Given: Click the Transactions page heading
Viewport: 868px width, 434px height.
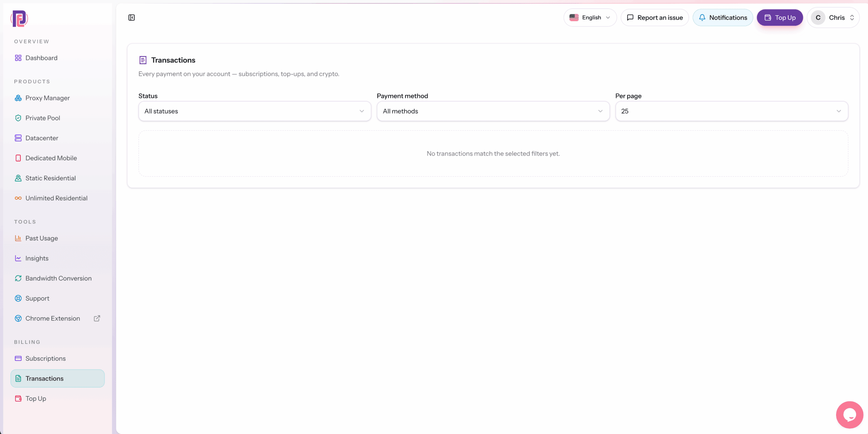Looking at the screenshot, I should [173, 60].
